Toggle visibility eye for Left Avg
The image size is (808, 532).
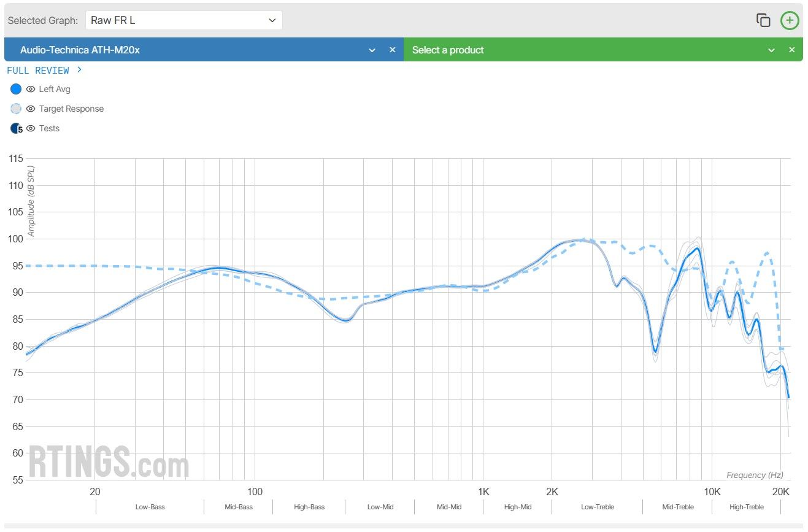[31, 89]
